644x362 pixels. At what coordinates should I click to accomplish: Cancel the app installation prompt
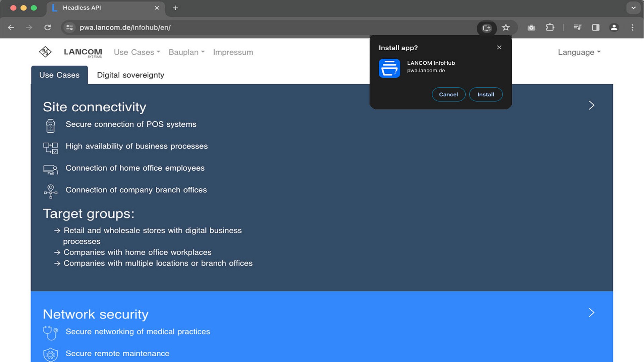coord(448,94)
